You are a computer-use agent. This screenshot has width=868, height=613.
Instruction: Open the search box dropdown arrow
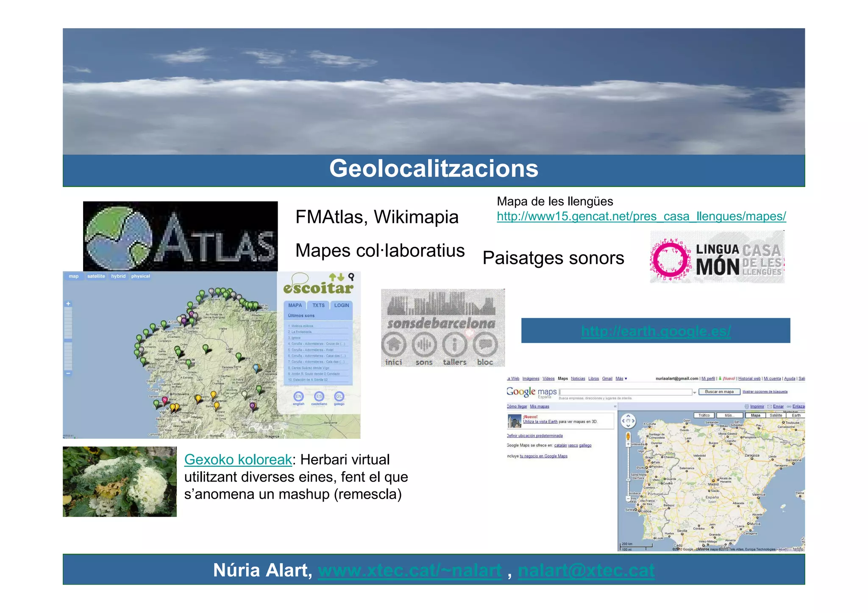tap(694, 393)
